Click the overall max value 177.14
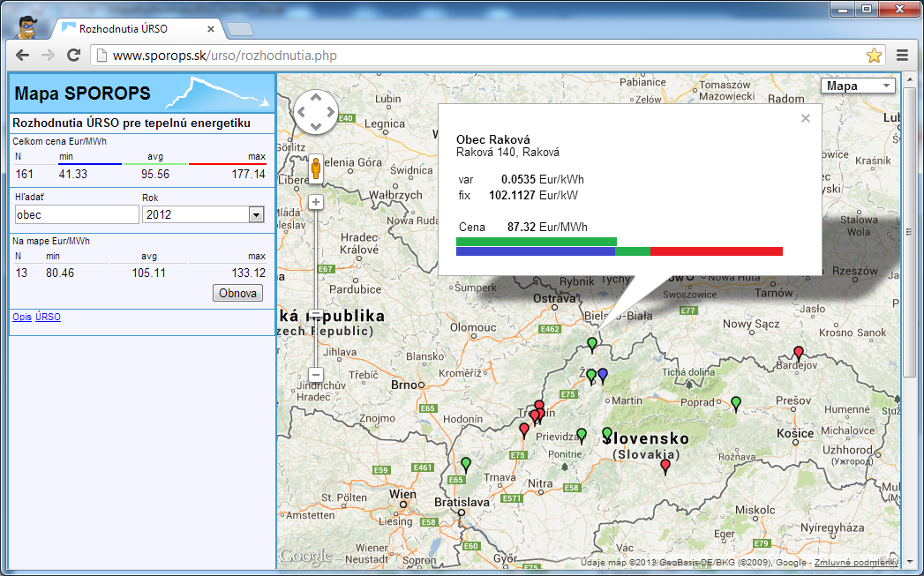 pyautogui.click(x=248, y=174)
